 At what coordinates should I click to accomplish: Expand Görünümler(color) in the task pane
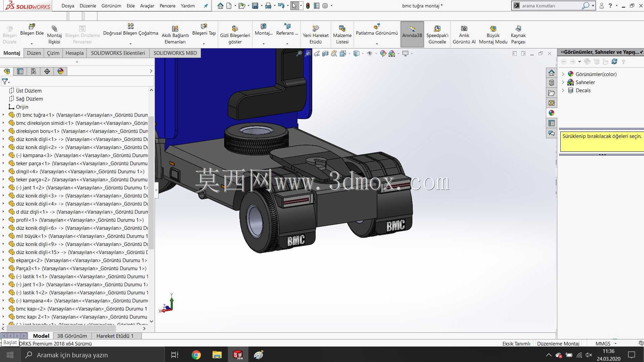pyautogui.click(x=563, y=74)
